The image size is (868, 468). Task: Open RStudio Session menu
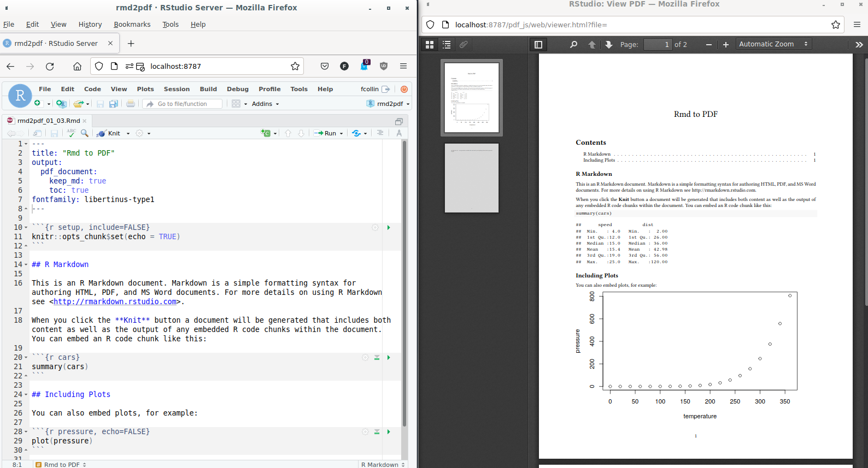177,89
